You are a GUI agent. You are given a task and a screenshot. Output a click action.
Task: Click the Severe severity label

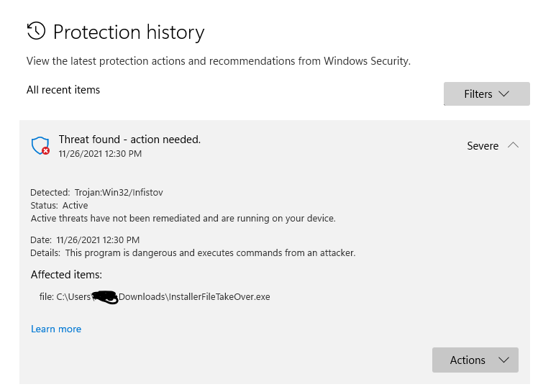pyautogui.click(x=483, y=146)
